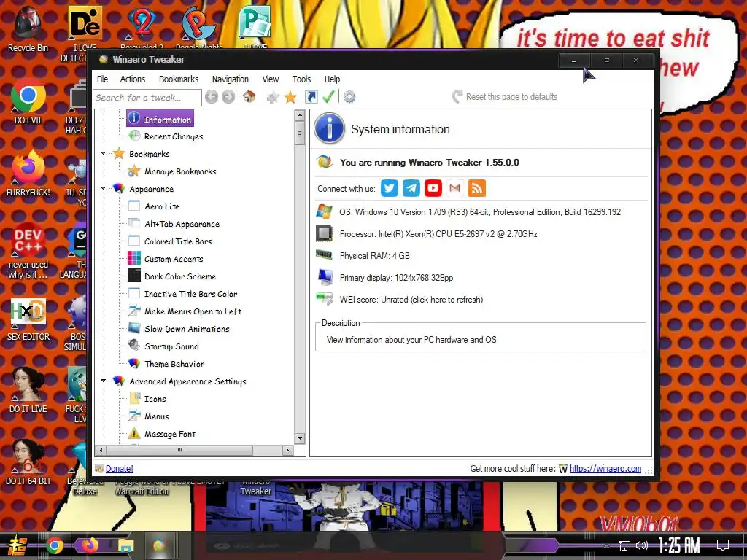747x560 pixels.
Task: Click the RAM module icon
Action: tap(325, 254)
